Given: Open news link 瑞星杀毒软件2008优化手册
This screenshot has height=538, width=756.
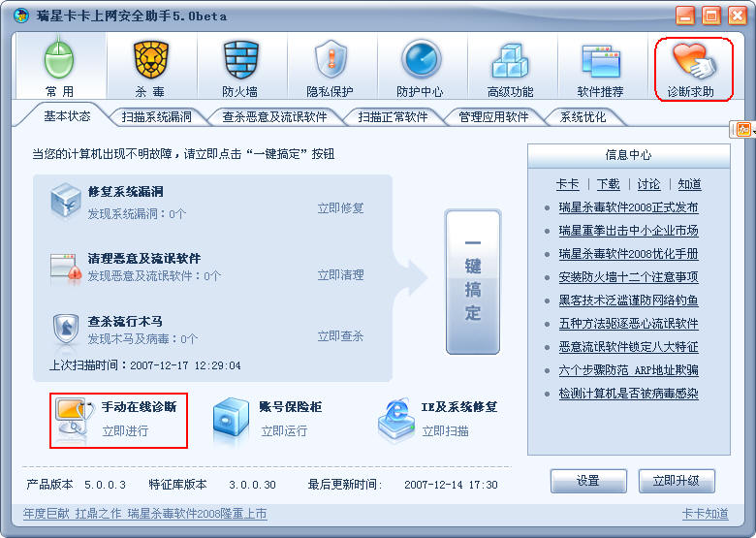Looking at the screenshot, I should point(628,254).
